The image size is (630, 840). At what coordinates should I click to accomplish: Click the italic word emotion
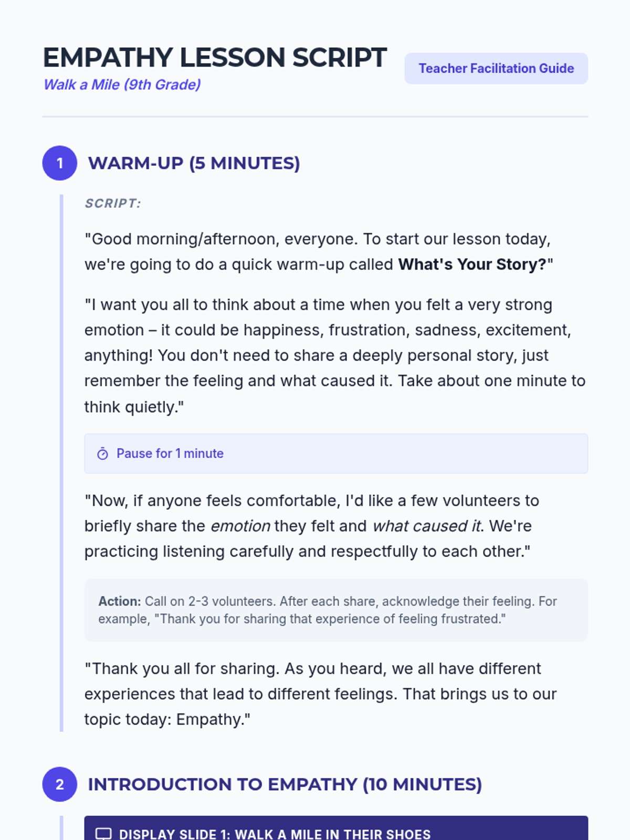pos(240,526)
